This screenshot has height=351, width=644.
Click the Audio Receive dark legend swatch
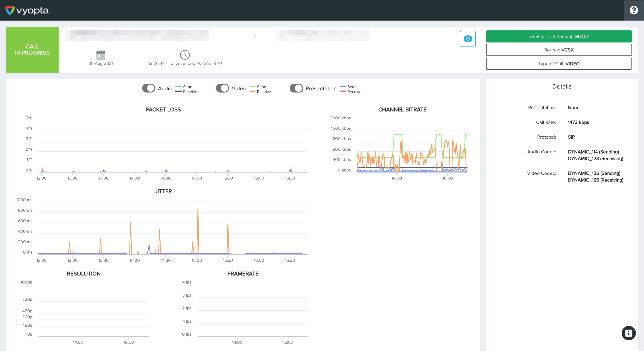pyautogui.click(x=178, y=91)
